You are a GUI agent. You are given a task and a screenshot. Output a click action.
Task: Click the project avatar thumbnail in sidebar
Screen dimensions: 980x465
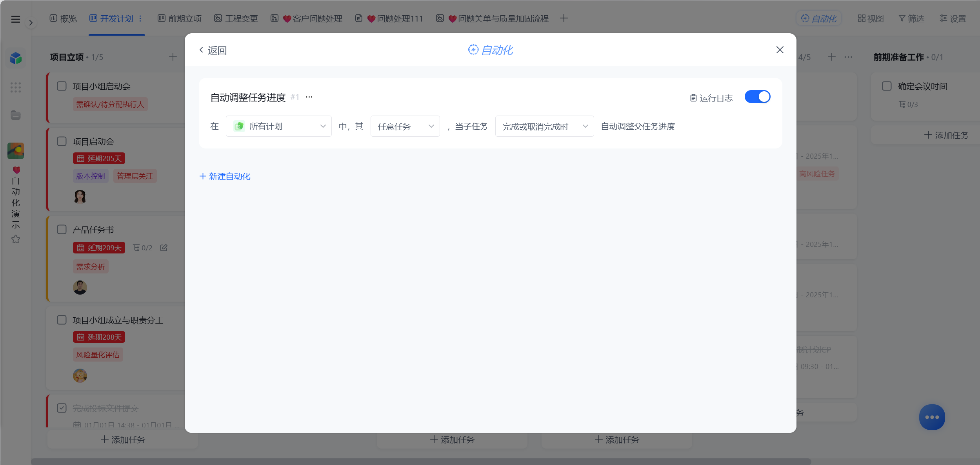tap(16, 151)
